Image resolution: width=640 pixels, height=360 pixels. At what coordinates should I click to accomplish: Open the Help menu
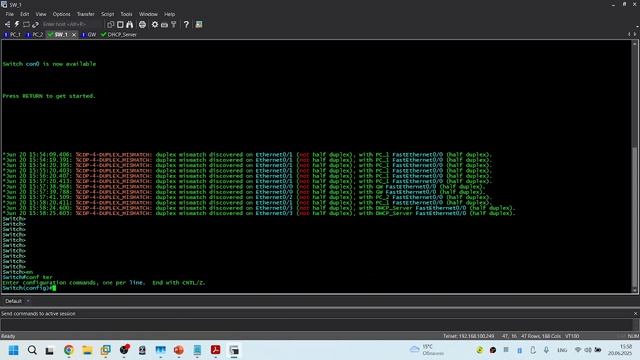(169, 14)
